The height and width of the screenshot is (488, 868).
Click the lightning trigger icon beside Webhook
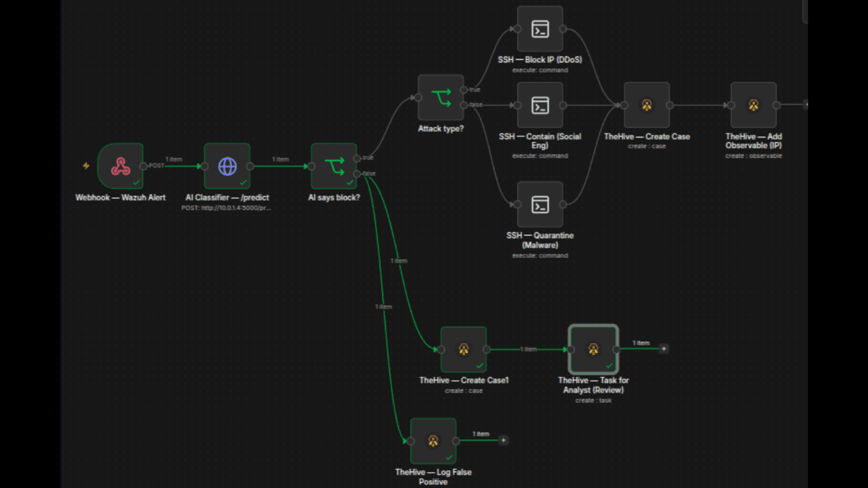pyautogui.click(x=86, y=166)
